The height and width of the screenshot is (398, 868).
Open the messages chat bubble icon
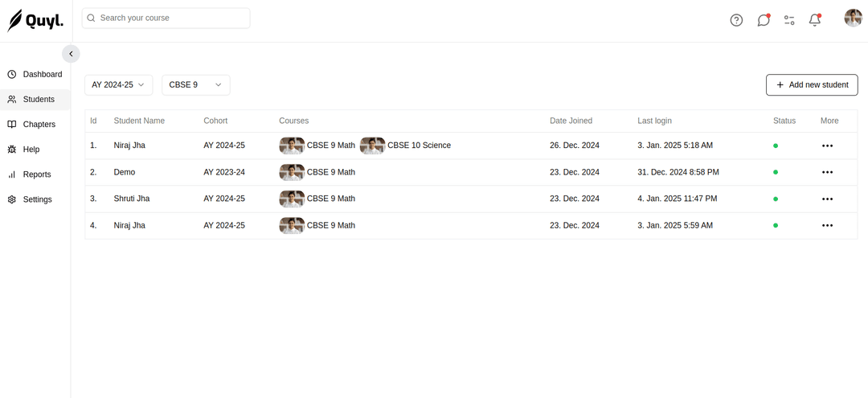pos(764,20)
